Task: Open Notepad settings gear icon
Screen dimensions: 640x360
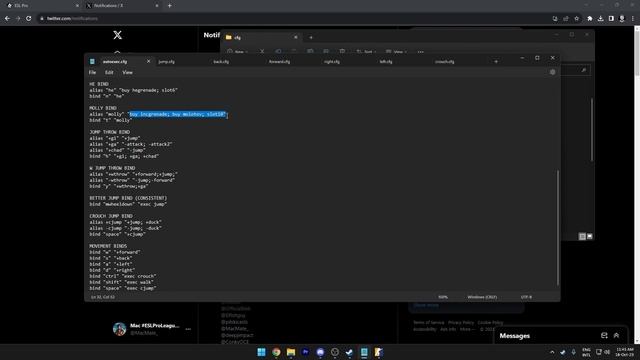Action: (552, 72)
